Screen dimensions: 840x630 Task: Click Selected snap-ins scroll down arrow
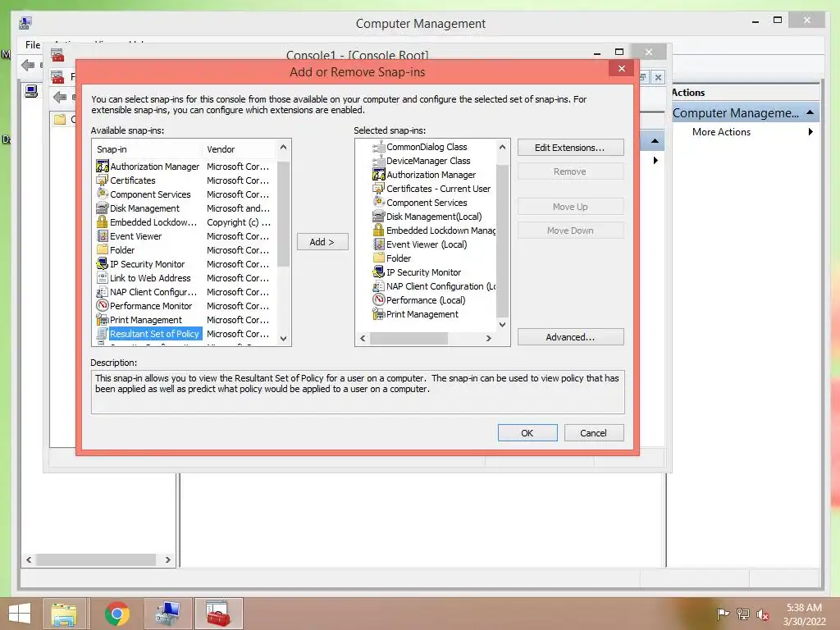click(x=502, y=325)
